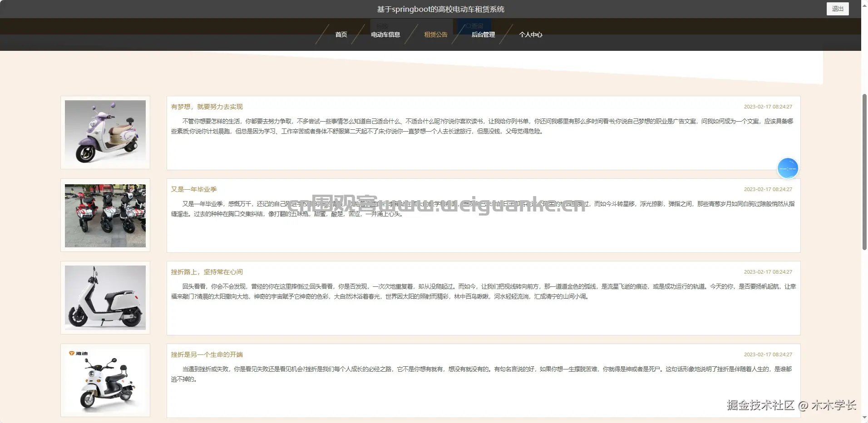Screen dimensions: 868x423
Task: Open 个人中心 menu item
Action: [531, 34]
